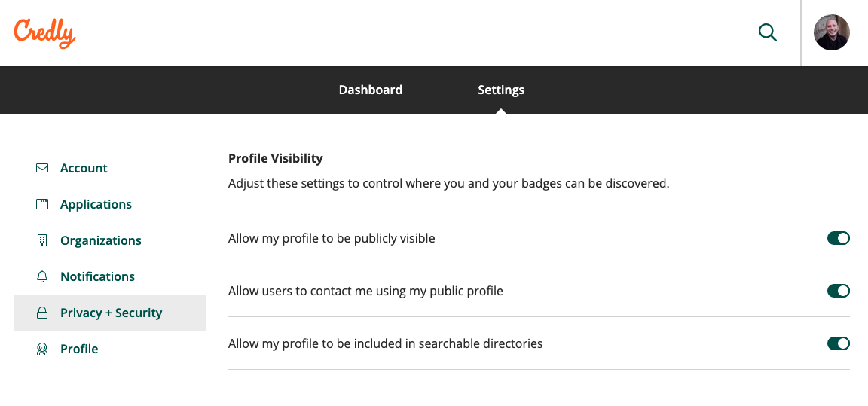Click the search magnifier icon
868x406 pixels.
click(767, 32)
